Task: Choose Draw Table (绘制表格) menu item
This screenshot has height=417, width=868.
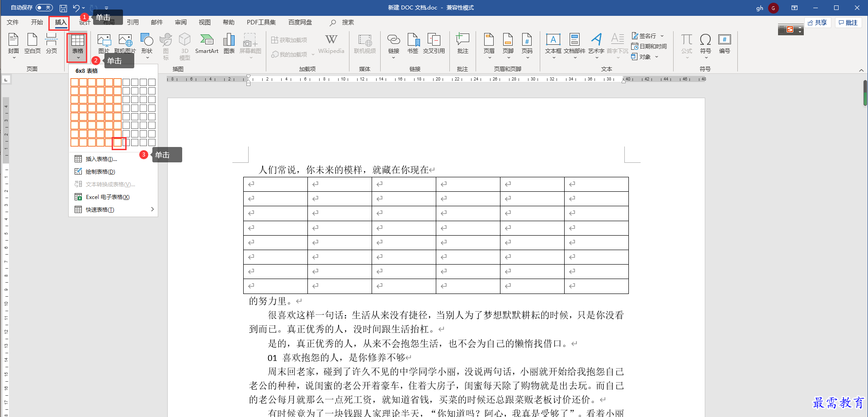Action: tap(113, 171)
